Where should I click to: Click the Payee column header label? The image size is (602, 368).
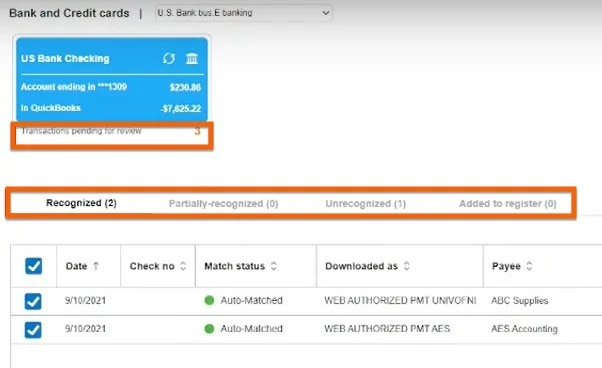506,266
